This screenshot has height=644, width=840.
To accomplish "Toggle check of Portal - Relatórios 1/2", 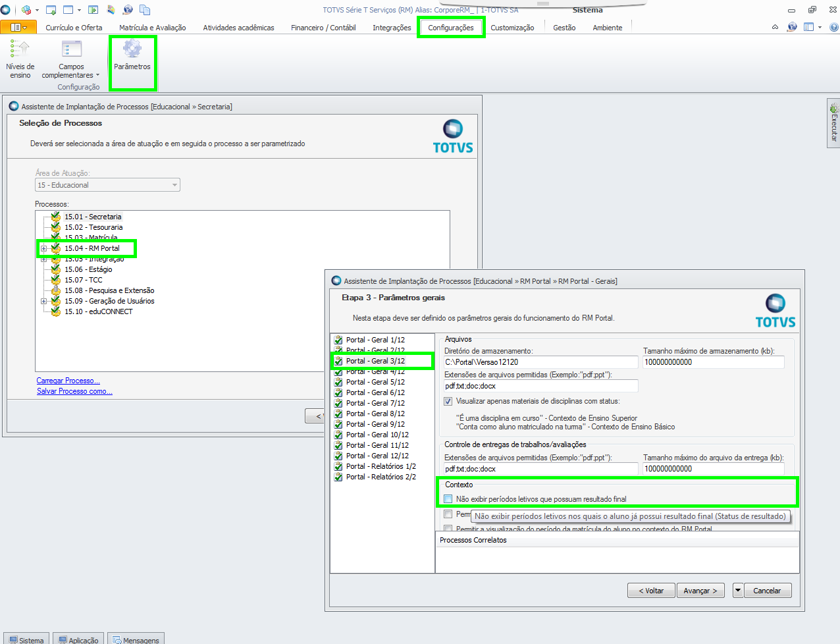I will [x=338, y=466].
